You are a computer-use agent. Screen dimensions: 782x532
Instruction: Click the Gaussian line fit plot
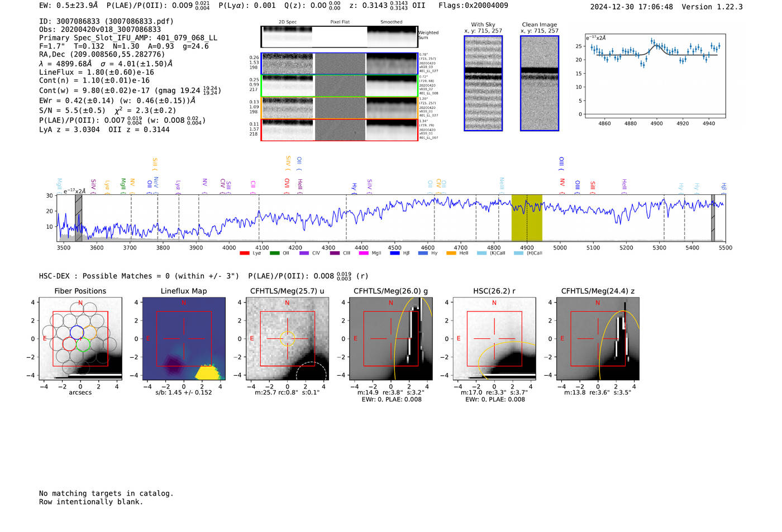click(x=655, y=76)
